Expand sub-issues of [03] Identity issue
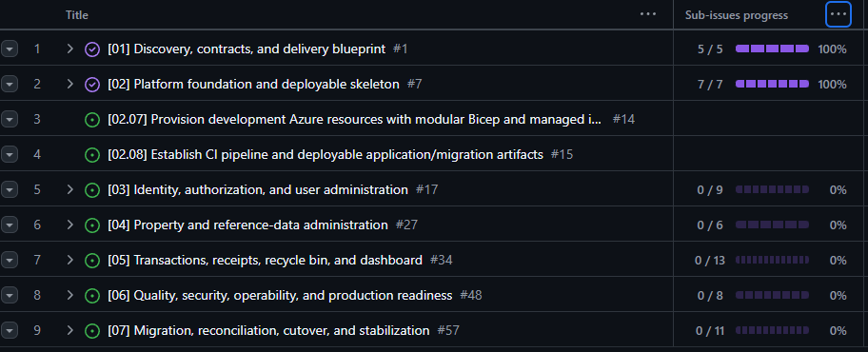 [x=69, y=190]
